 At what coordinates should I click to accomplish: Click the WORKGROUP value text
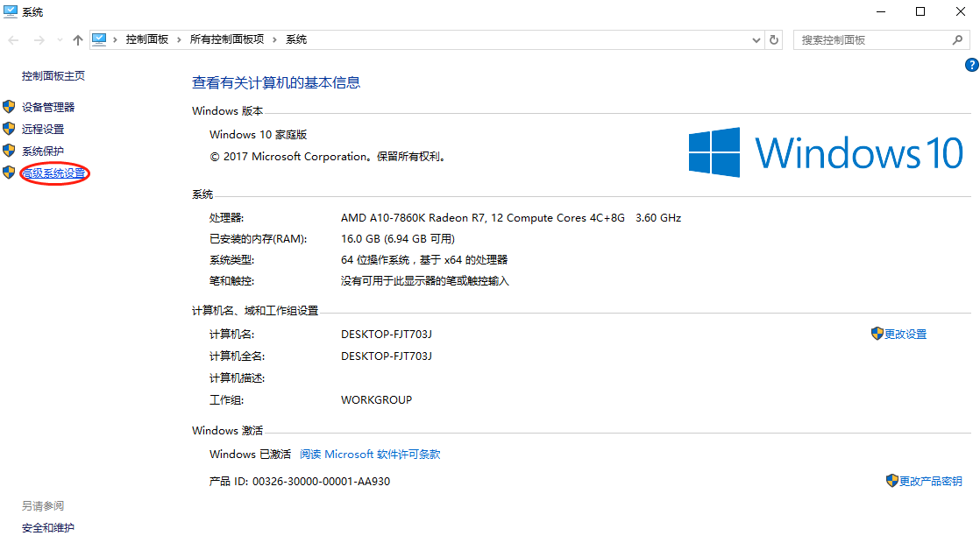click(x=376, y=399)
